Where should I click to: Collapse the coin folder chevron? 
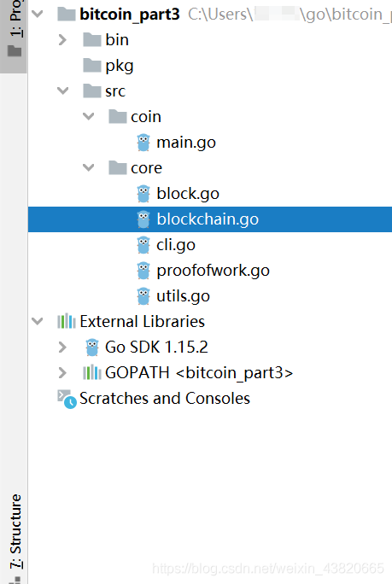[x=88, y=117]
